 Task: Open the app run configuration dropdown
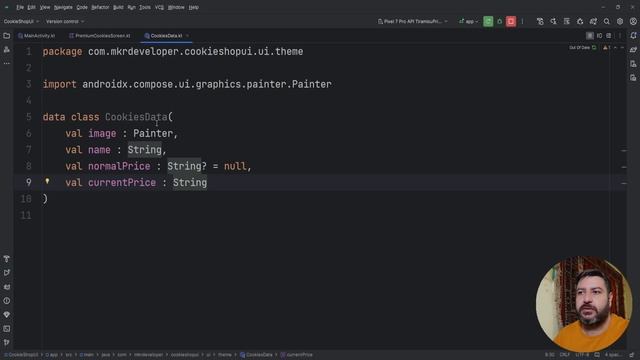pyautogui.click(x=468, y=21)
